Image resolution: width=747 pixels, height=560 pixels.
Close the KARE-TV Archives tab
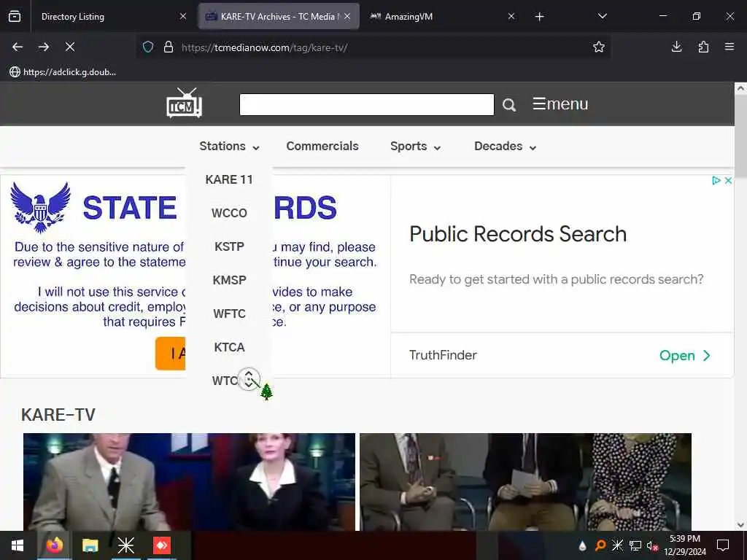coord(347,16)
